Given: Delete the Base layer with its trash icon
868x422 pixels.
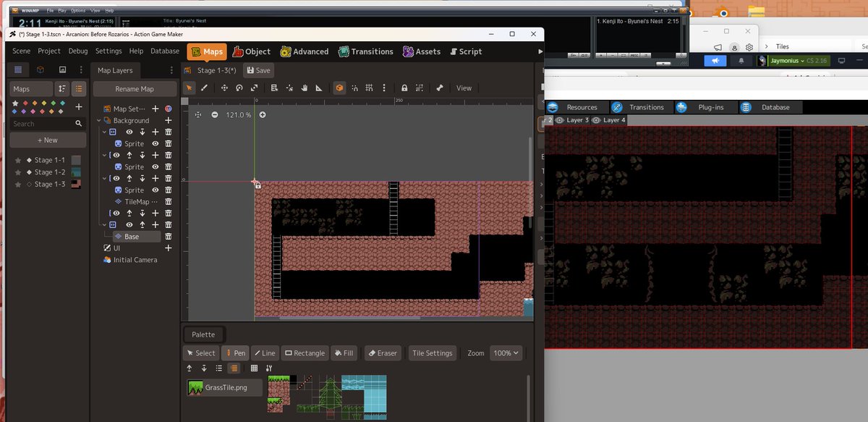Looking at the screenshot, I should pos(168,237).
